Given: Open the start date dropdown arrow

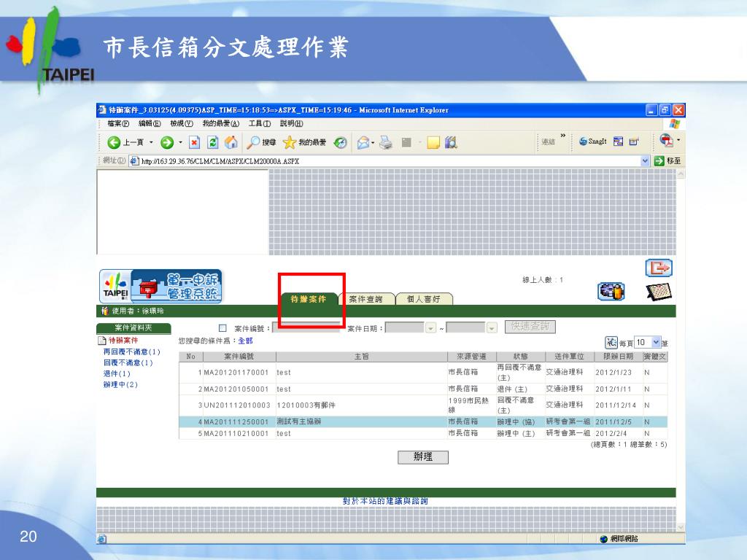Looking at the screenshot, I should (x=430, y=328).
